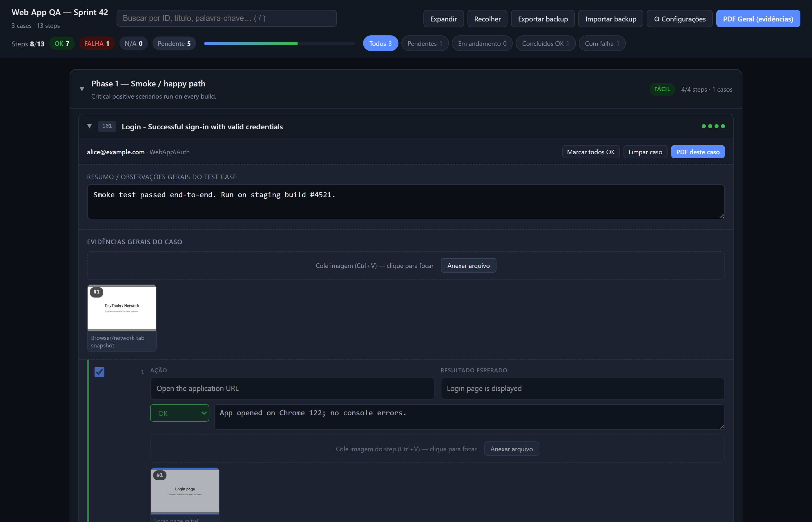Generate PDF Geral (evidências)
This screenshot has height=522, width=812.
758,19
